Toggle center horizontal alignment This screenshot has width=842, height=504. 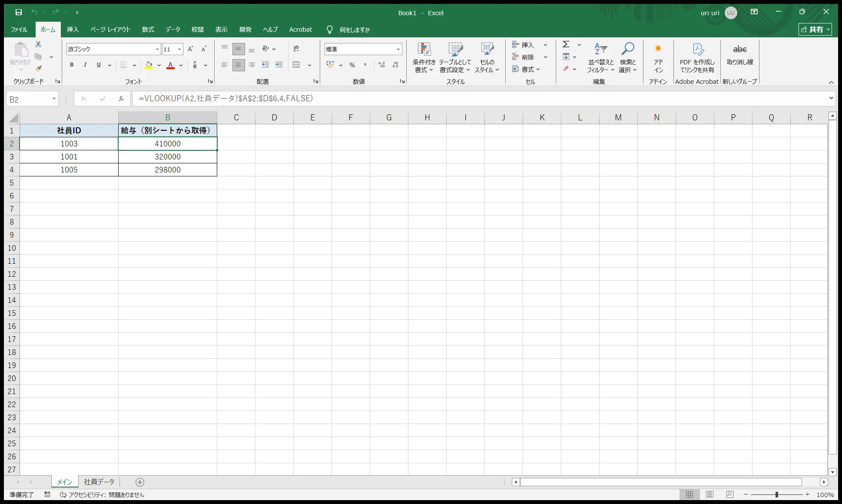(238, 65)
